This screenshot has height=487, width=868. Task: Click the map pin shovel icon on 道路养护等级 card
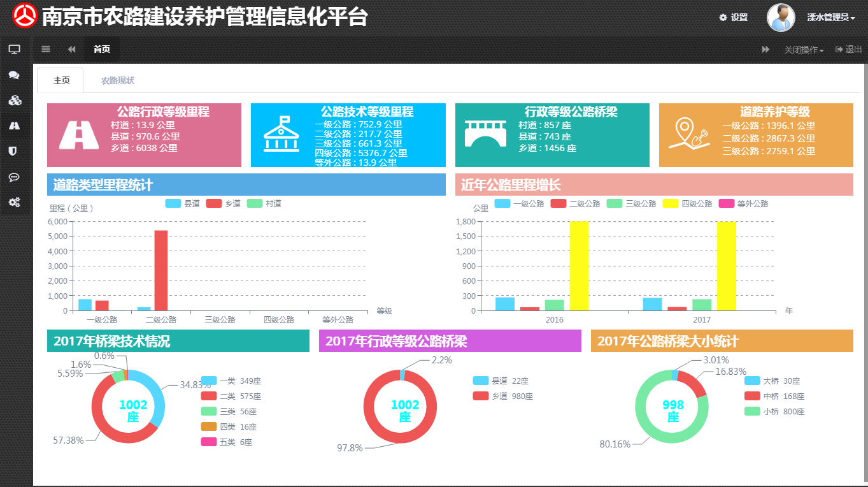pos(690,134)
